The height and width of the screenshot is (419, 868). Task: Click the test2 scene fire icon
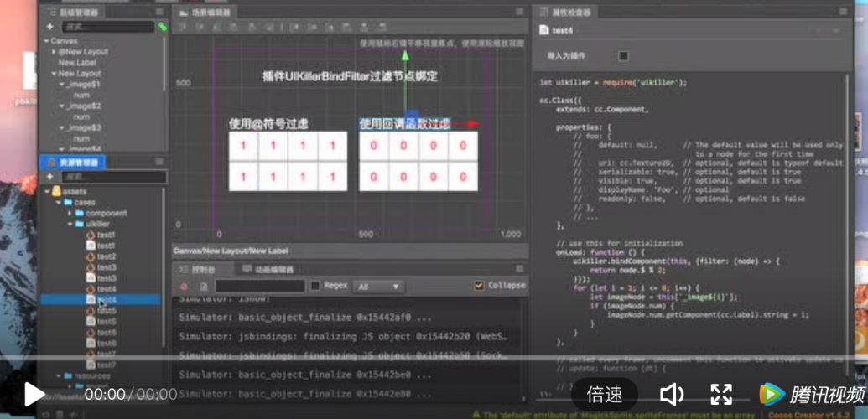[91, 256]
